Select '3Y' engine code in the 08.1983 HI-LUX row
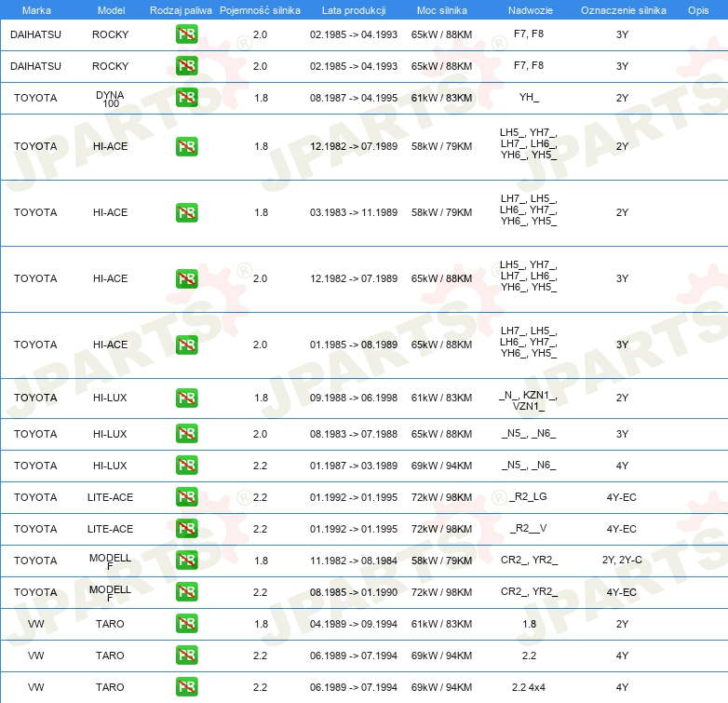 tap(622, 434)
